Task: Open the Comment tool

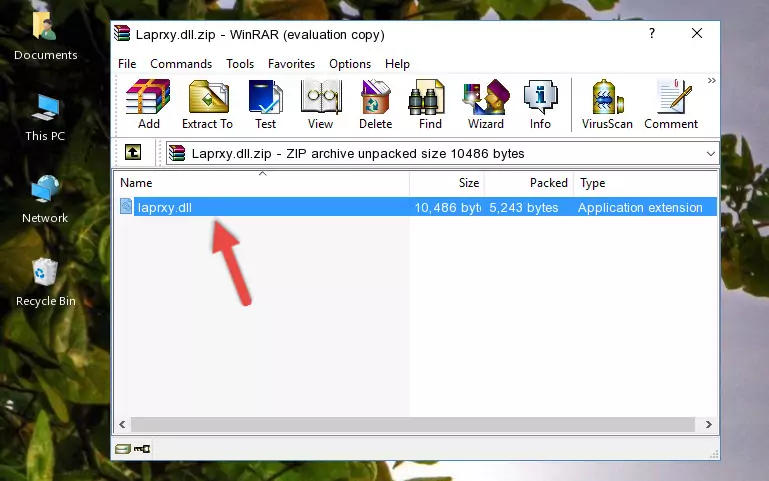Action: (x=671, y=104)
